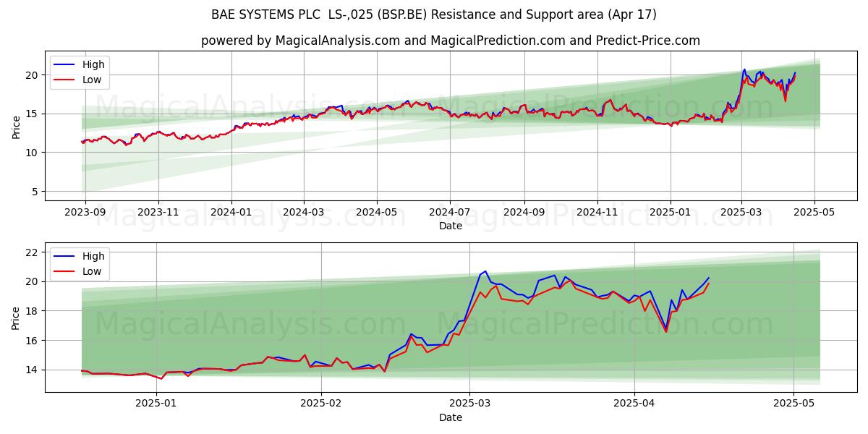Click the '2024-03' x-axis label in top chart
The height and width of the screenshot is (434, 868).
tap(303, 213)
